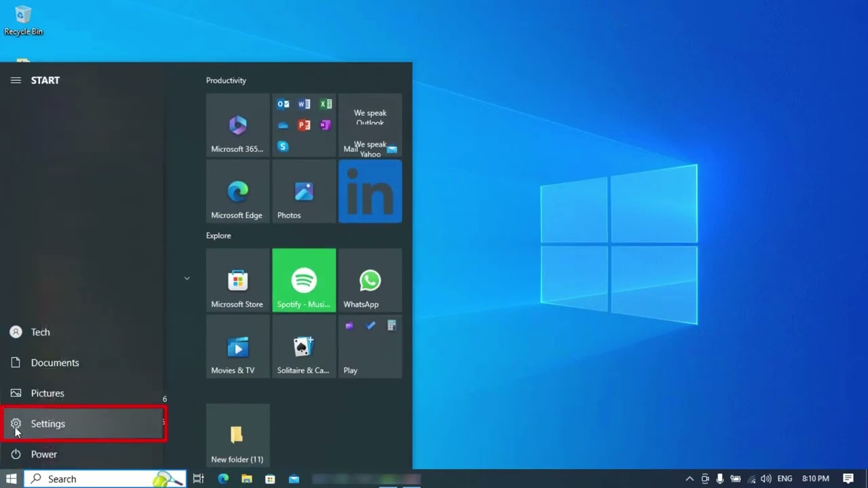This screenshot has width=868, height=488.
Task: Open the clock showing 8:10 PM
Action: coord(815,479)
